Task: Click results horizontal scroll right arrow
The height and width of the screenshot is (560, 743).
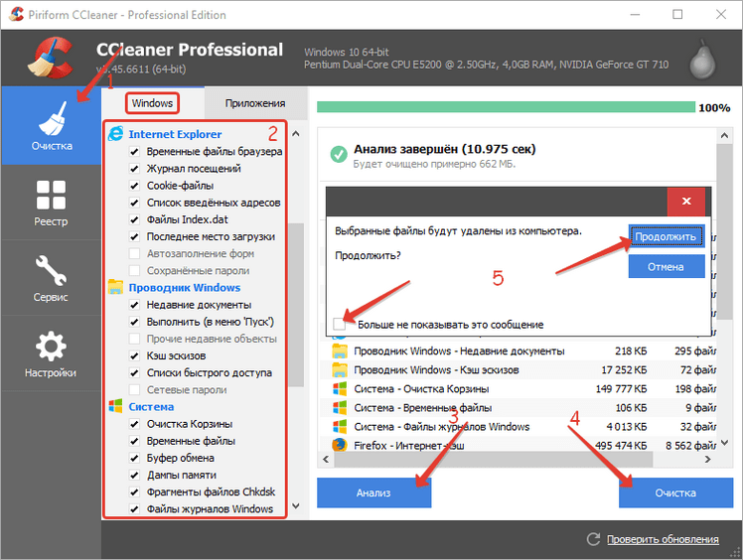Action: (707, 459)
